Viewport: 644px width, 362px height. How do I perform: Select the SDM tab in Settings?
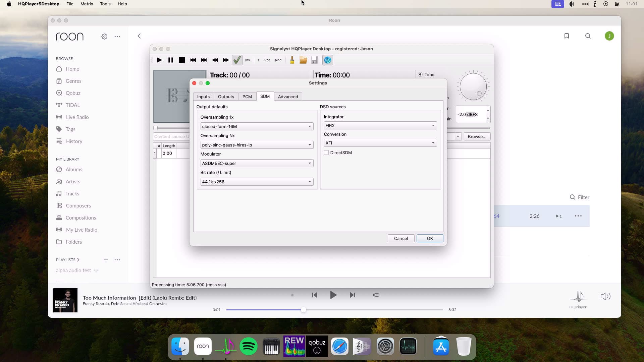tap(265, 96)
